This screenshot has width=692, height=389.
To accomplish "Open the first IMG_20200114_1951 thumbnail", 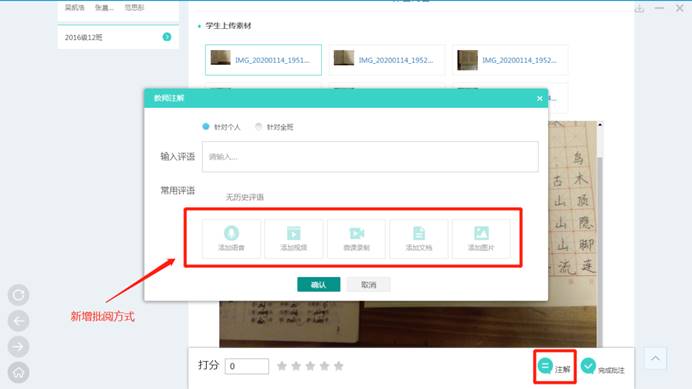I will 263,60.
